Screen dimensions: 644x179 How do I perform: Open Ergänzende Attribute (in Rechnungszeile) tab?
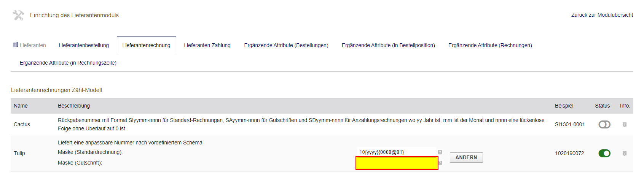(68, 63)
